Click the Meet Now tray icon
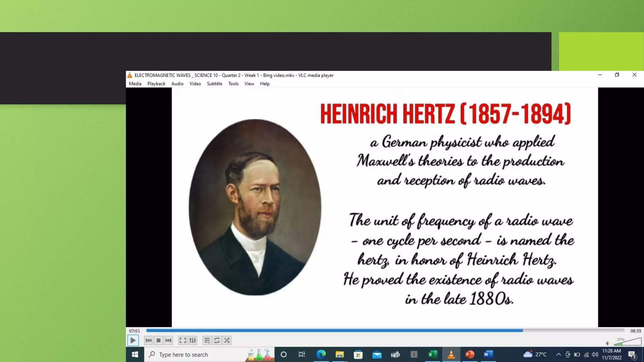 click(x=568, y=354)
